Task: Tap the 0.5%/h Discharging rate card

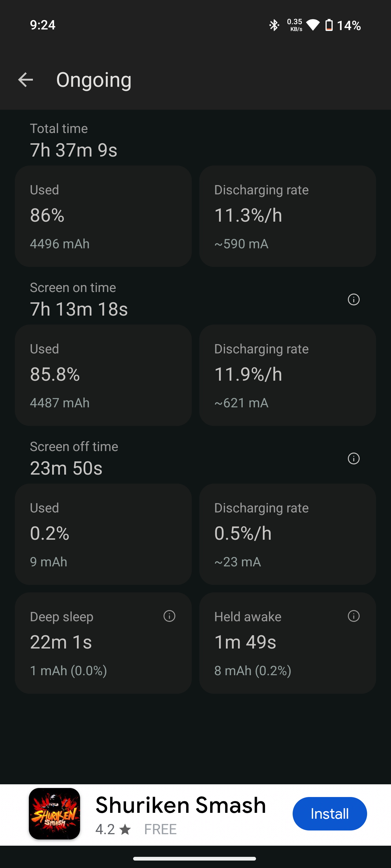Action: (x=287, y=534)
